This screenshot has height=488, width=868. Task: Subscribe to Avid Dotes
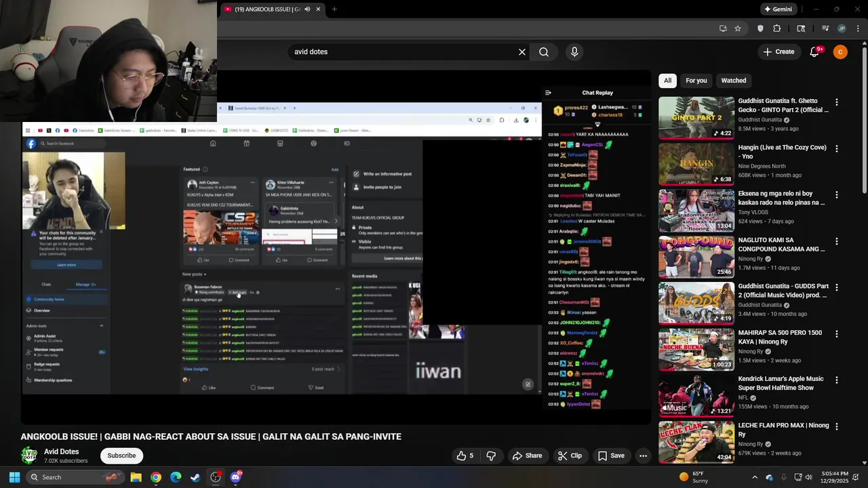[x=121, y=455]
